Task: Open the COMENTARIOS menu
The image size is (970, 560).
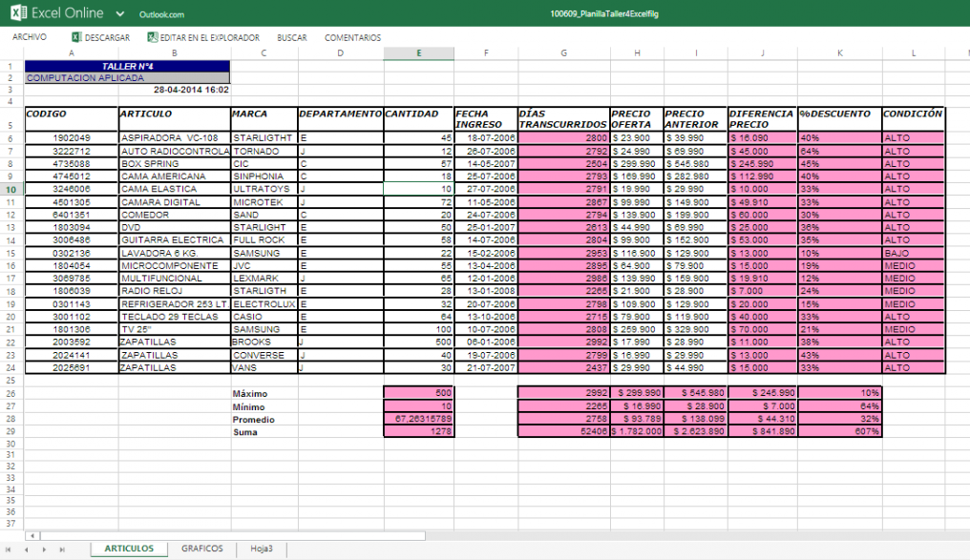Action: click(x=352, y=38)
